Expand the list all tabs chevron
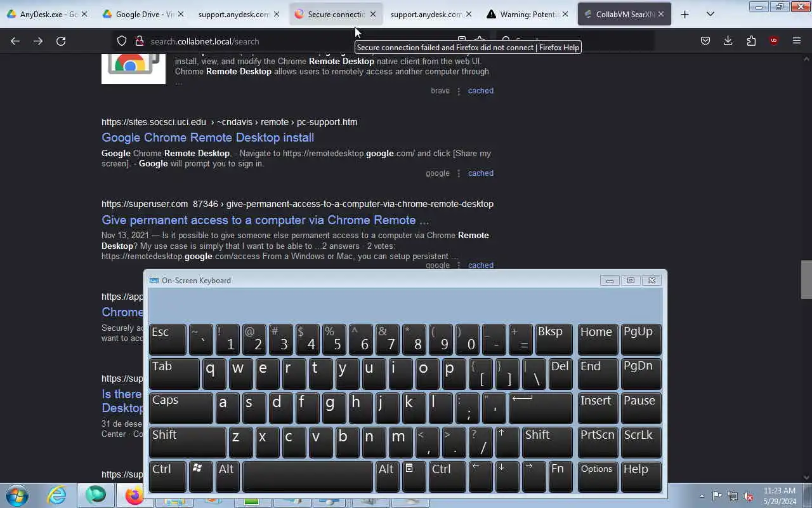 coord(710,14)
